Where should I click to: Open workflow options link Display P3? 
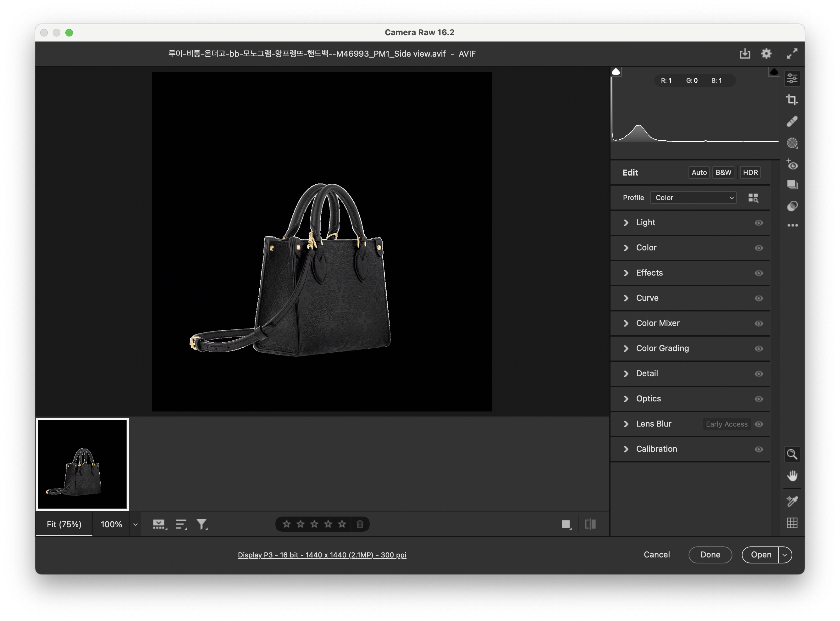coord(322,555)
